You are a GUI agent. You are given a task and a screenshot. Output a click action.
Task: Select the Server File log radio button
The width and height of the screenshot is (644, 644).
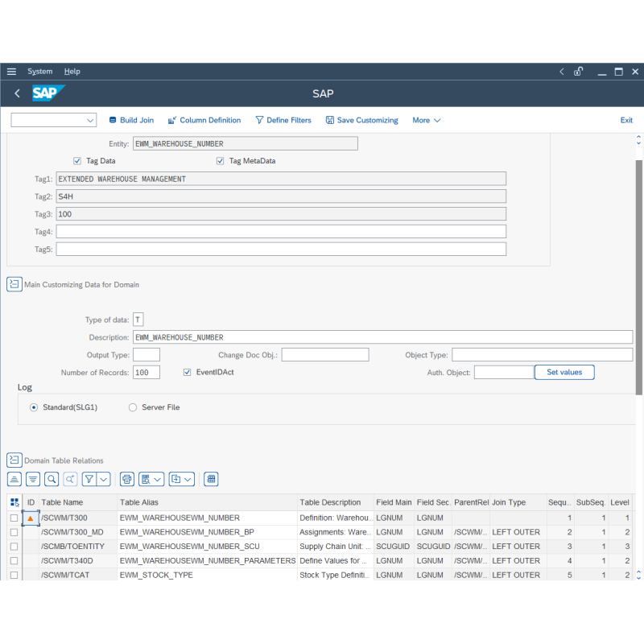pos(133,407)
